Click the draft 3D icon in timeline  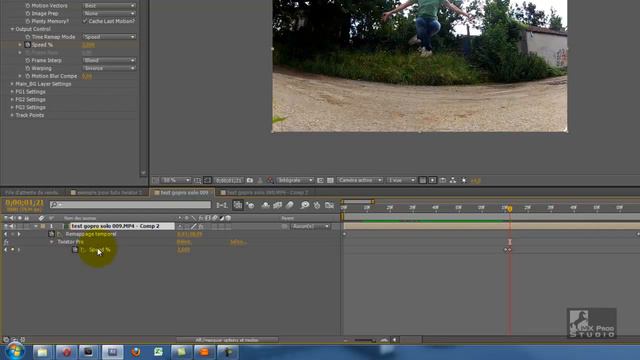(250, 205)
